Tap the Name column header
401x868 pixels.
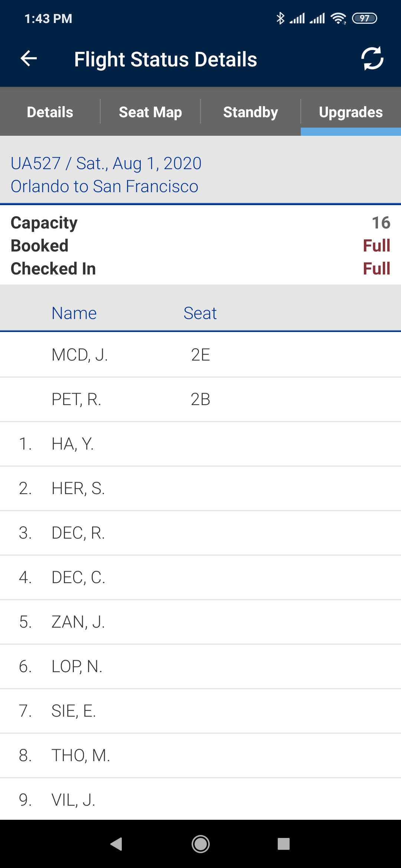[74, 313]
